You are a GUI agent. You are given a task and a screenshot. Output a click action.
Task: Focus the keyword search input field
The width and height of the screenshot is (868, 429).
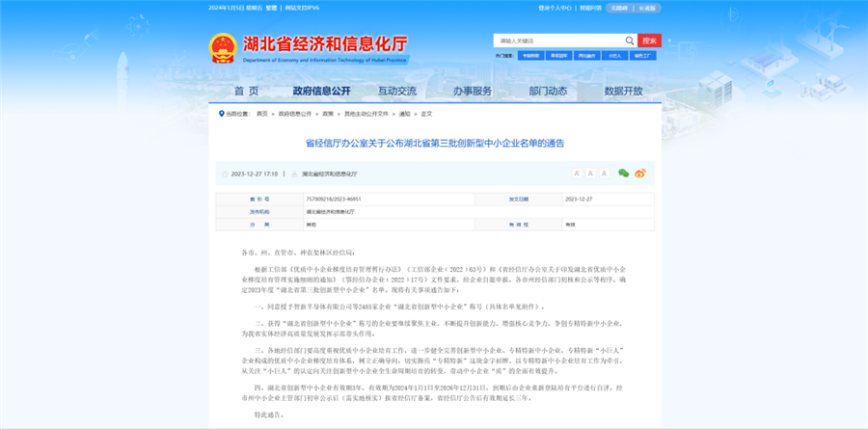click(x=559, y=40)
